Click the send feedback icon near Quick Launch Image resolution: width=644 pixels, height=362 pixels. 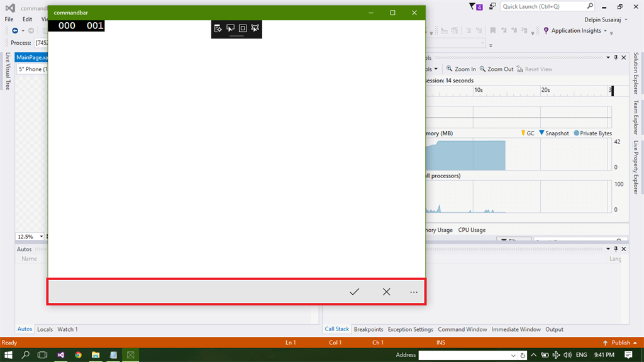click(492, 6)
